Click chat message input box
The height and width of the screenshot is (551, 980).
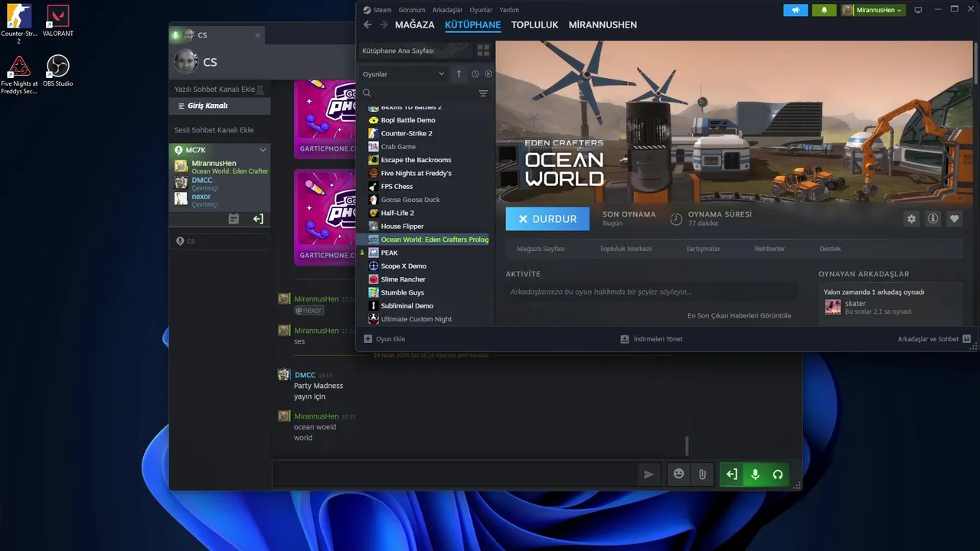[456, 474]
